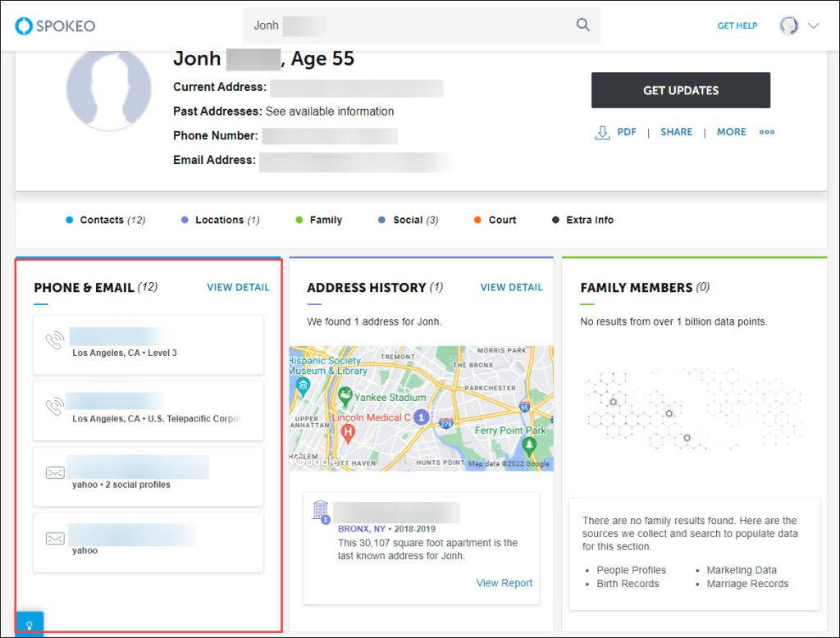840x638 pixels.
Task: Click the envelope icon beside the yahoo email
Action: pos(55,472)
